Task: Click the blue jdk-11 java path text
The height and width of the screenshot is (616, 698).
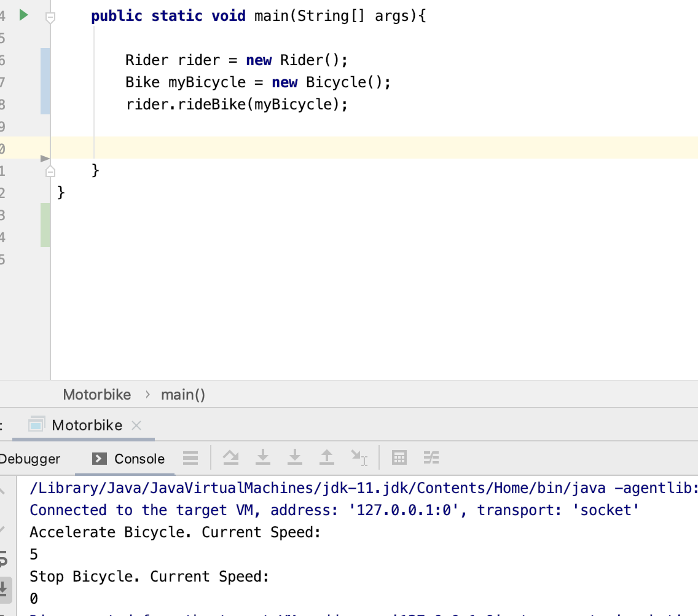Action: [246, 488]
